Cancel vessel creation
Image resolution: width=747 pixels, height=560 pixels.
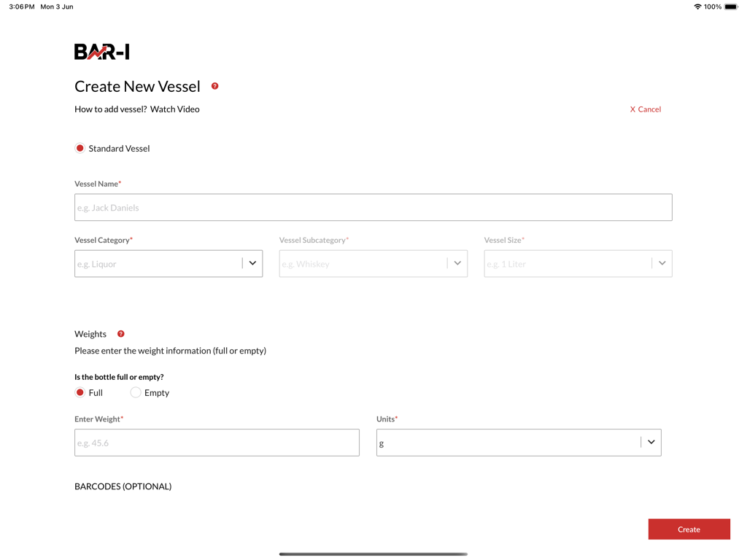point(646,109)
